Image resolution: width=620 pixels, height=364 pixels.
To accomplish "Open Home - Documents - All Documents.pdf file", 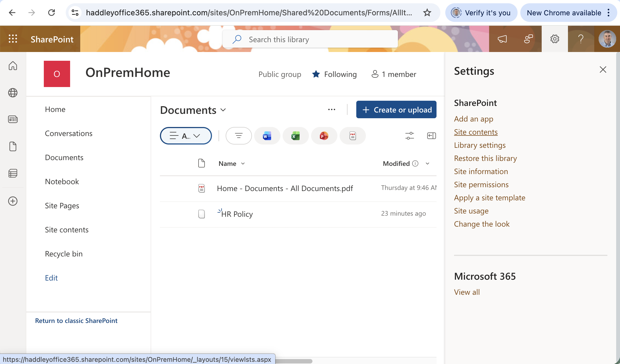I will 285,188.
